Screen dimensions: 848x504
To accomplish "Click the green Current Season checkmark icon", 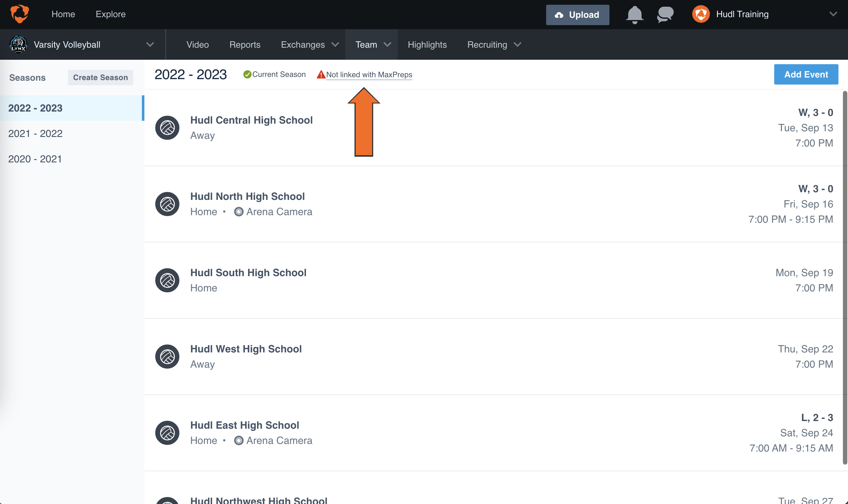I will pos(247,74).
